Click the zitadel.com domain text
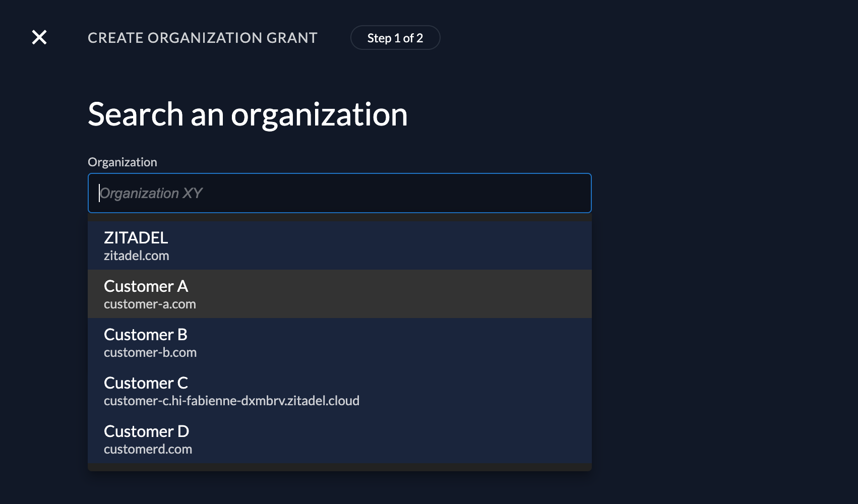Viewport: 858px width, 504px height. pos(136,255)
